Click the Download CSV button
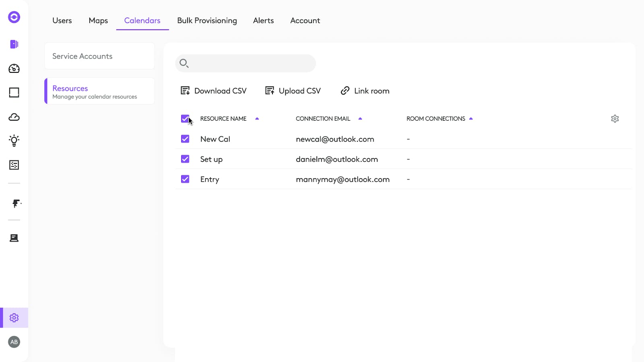644x362 pixels. (x=214, y=91)
